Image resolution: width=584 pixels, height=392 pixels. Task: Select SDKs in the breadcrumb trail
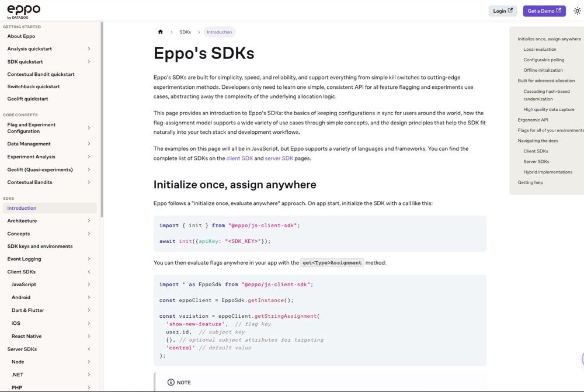[x=185, y=32]
